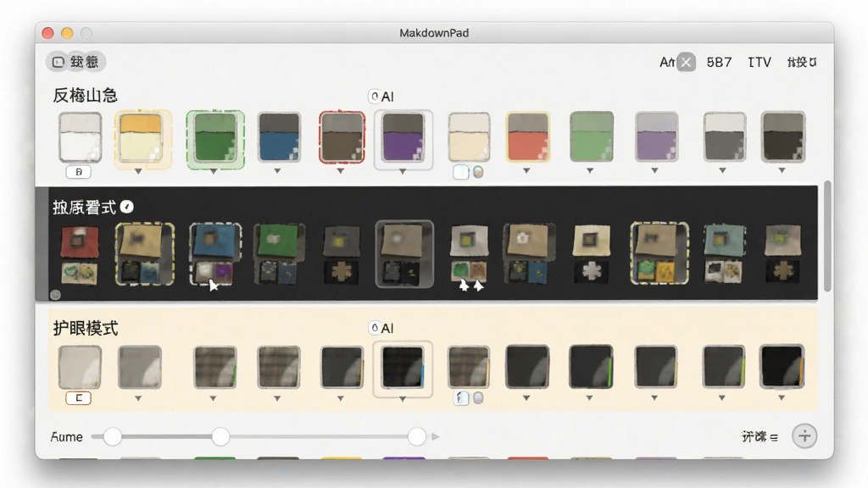This screenshot has width=868, height=488.
Task: Click the vertical scrollbar on the right
Action: click(x=827, y=236)
